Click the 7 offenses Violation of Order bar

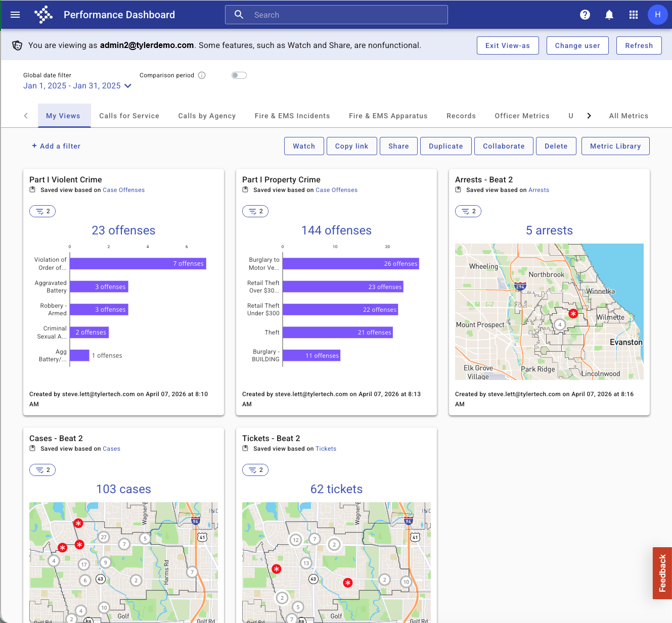pyautogui.click(x=138, y=263)
